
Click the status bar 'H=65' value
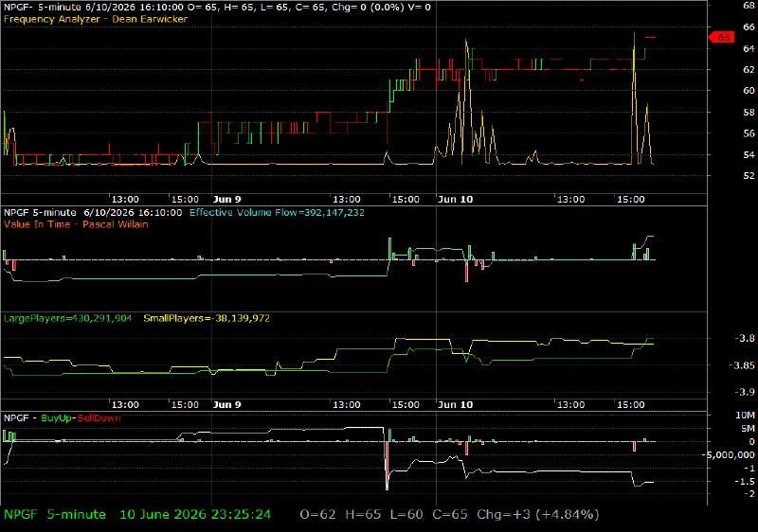(363, 515)
